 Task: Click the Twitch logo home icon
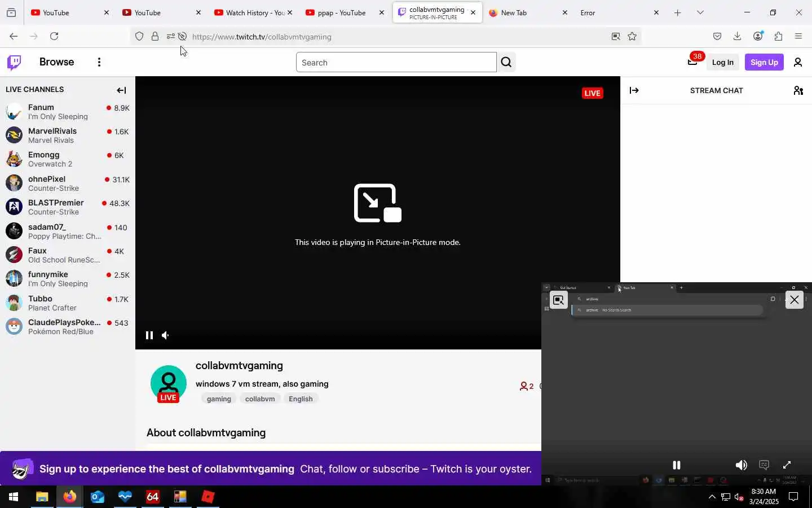[x=14, y=62]
